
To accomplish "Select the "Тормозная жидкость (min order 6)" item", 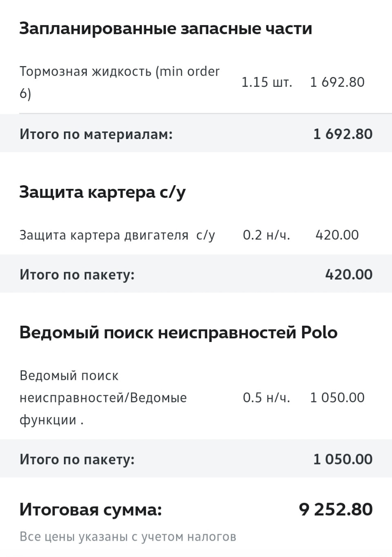I will point(119,82).
